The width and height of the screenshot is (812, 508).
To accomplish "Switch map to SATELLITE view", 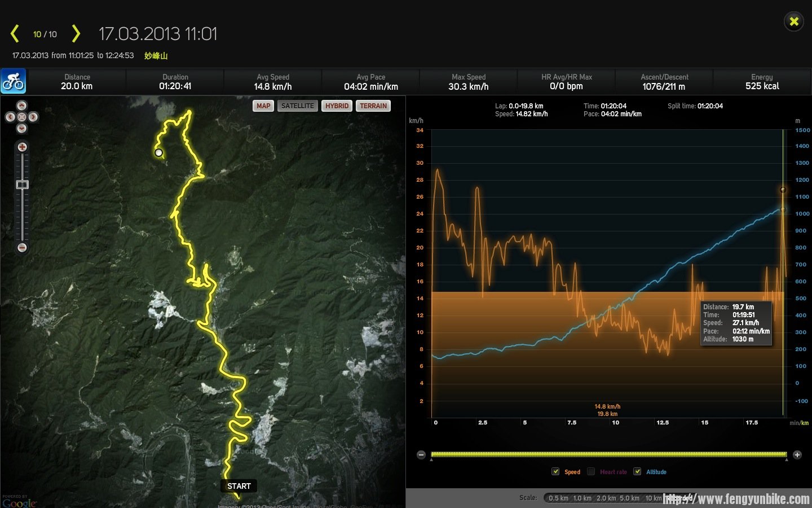I will coord(297,106).
